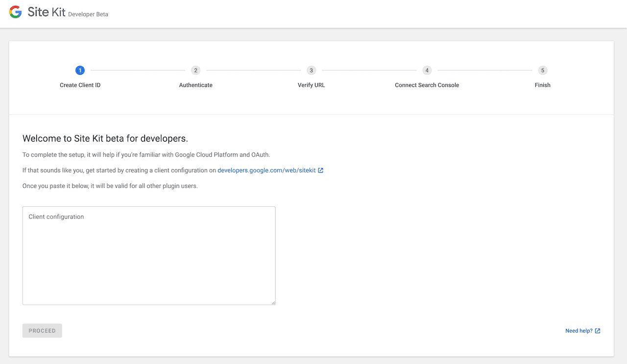The image size is (627, 364).
Task: Click the Google Cloud Platform and OAuth sentence
Action: (146, 155)
